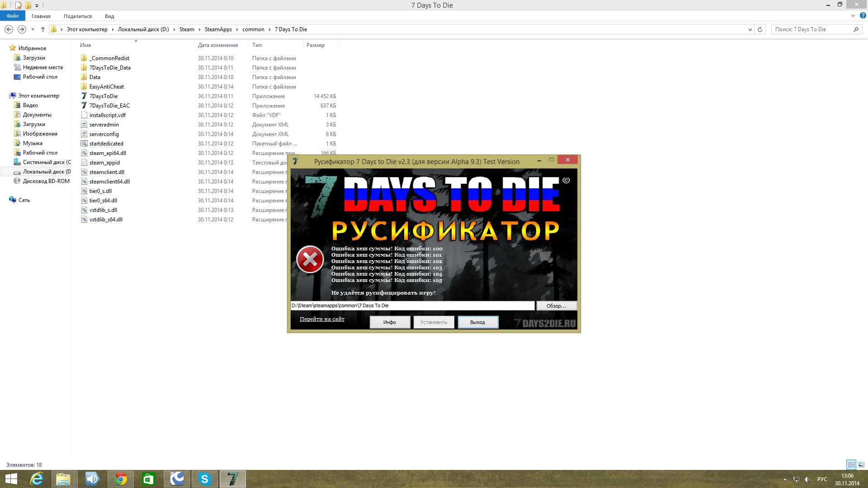The height and width of the screenshot is (488, 868).
Task: Open the Вид ribbon tab
Action: tap(109, 16)
